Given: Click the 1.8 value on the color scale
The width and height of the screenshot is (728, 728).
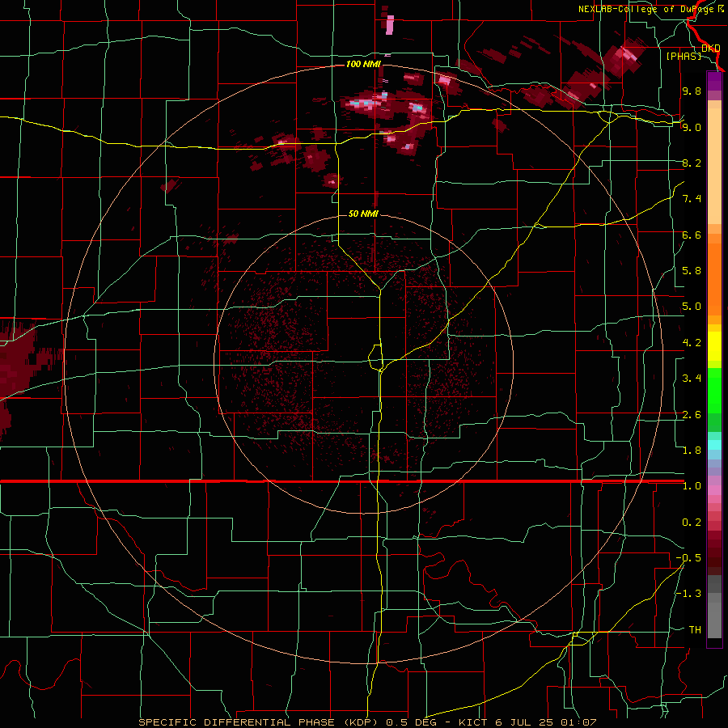Looking at the screenshot, I should point(692,451).
